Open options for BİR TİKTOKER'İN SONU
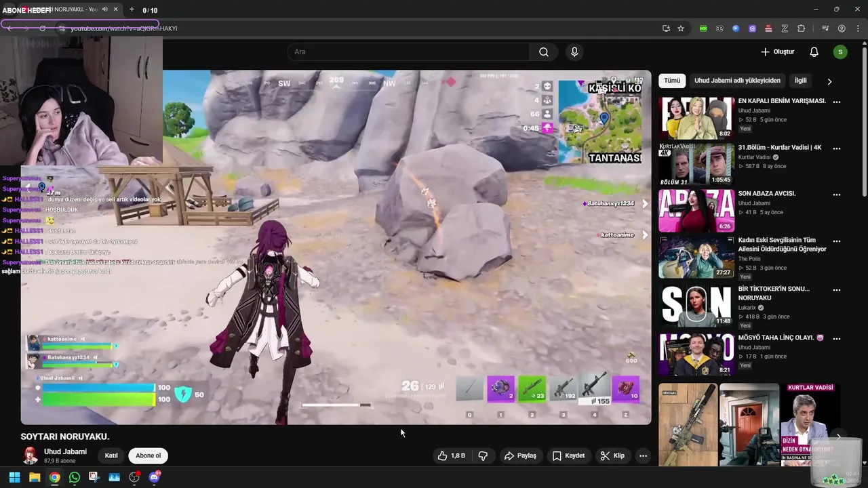The height and width of the screenshot is (488, 868). [x=837, y=289]
